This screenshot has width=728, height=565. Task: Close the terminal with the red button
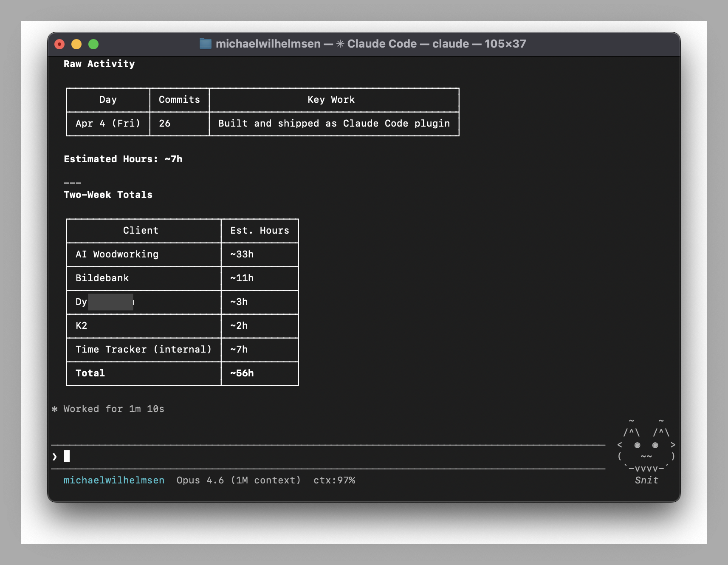click(60, 44)
